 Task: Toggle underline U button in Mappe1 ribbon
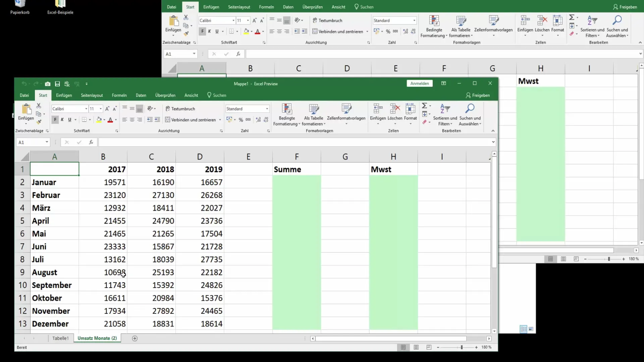[70, 120]
